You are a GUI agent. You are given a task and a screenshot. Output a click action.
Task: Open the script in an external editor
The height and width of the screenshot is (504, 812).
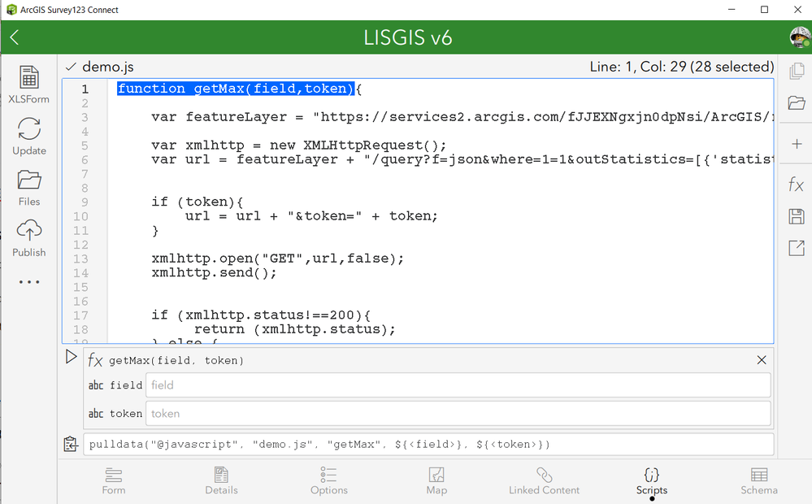coord(797,248)
